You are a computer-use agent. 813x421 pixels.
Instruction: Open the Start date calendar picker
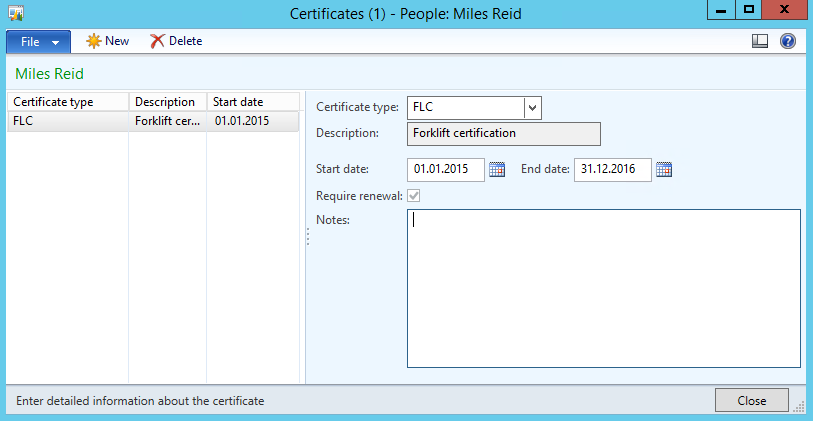(498, 169)
